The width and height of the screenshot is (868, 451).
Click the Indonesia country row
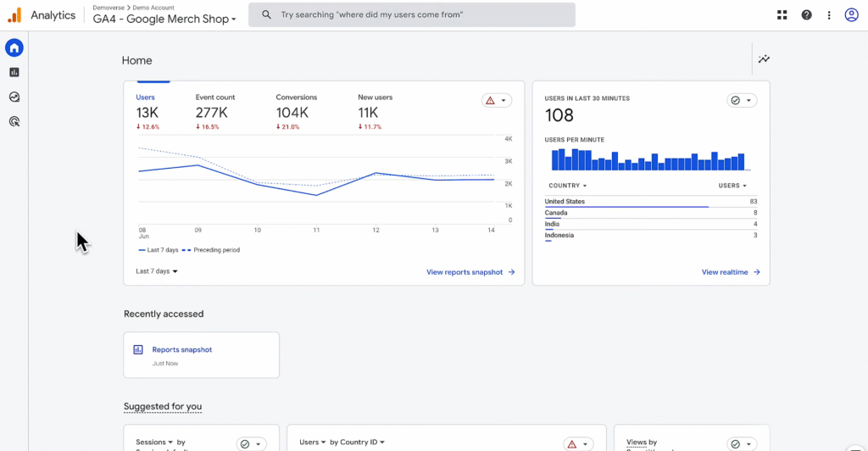[x=650, y=236]
